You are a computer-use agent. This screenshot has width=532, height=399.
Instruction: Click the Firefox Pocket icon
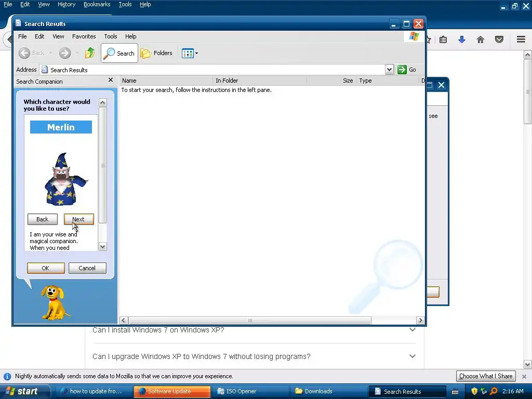click(x=499, y=39)
